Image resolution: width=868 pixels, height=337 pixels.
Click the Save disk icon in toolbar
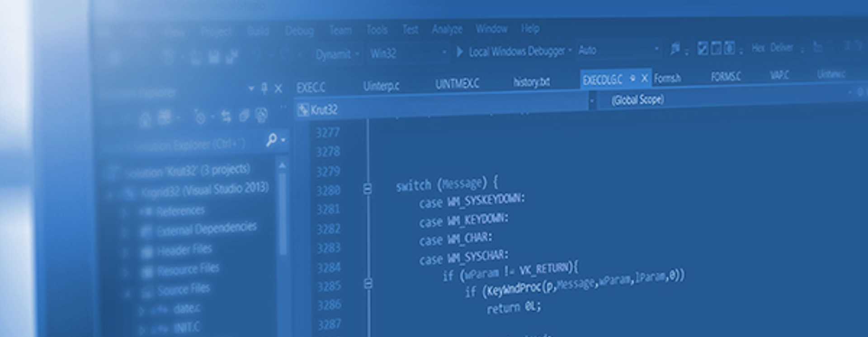coord(214,57)
